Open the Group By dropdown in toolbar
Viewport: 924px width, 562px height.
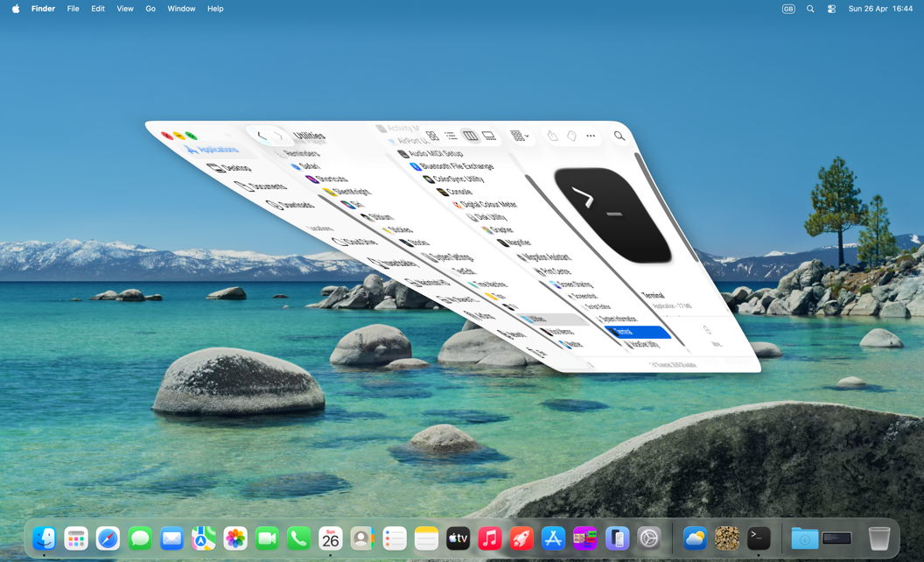pyautogui.click(x=520, y=136)
